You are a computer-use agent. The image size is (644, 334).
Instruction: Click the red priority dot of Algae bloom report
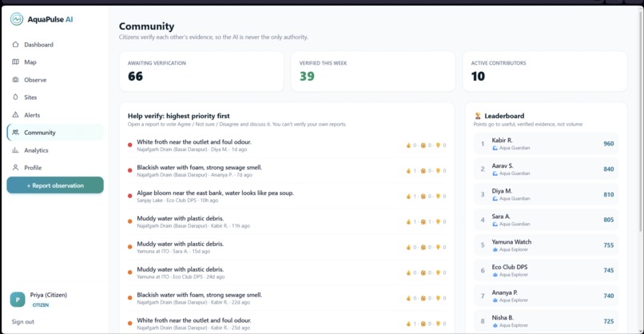[x=129, y=196]
